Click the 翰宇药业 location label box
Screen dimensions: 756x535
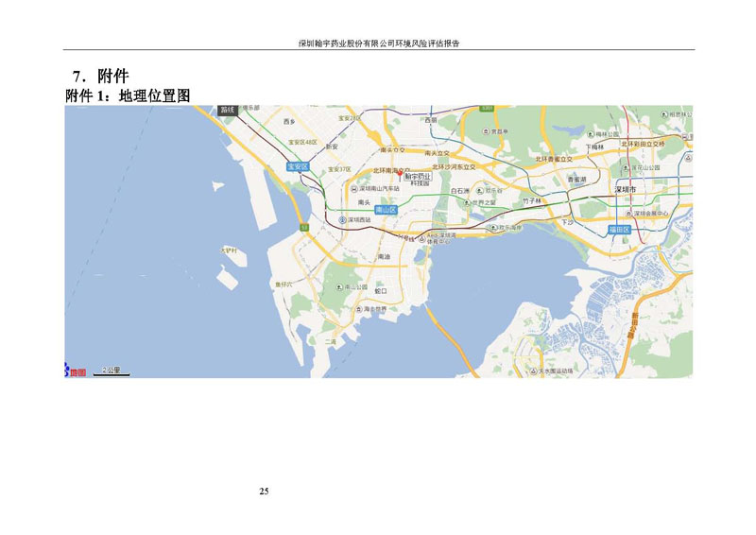[417, 177]
